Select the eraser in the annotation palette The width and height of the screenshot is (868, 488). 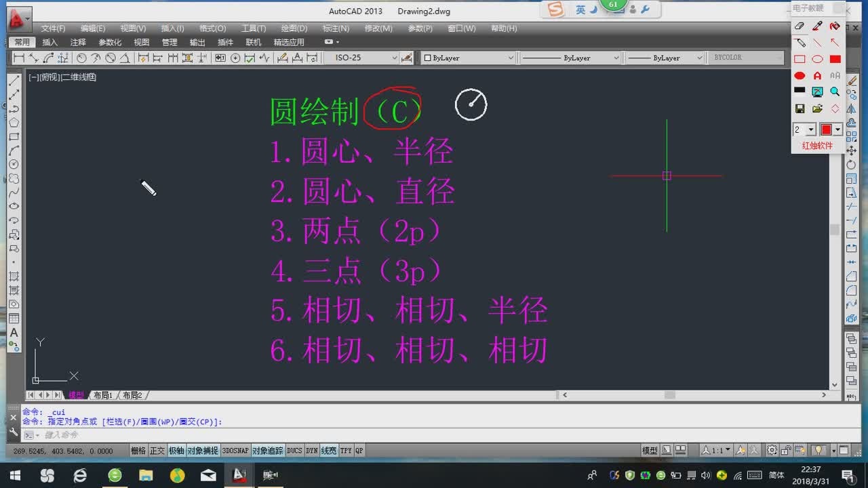click(800, 26)
